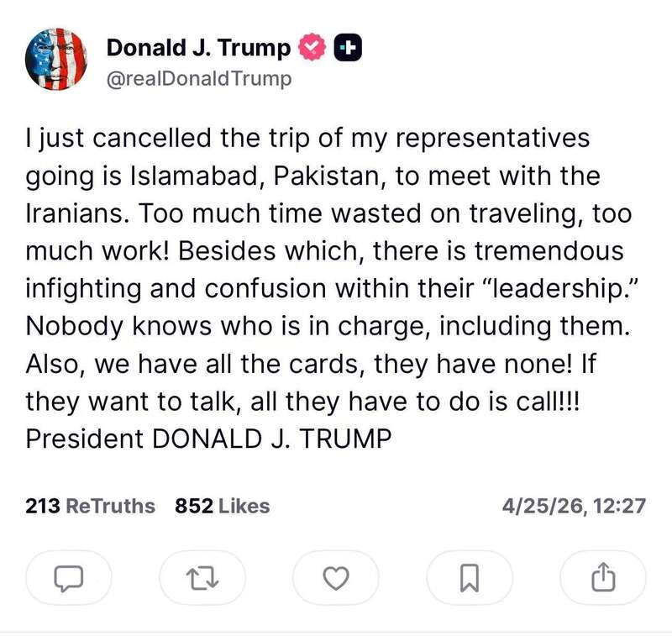Open the profile avatar picture
The height and width of the screenshot is (636, 672).
(57, 60)
